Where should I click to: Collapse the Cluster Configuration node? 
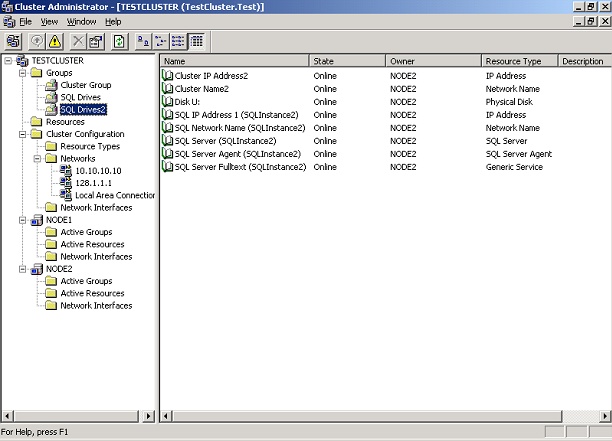click(23, 134)
